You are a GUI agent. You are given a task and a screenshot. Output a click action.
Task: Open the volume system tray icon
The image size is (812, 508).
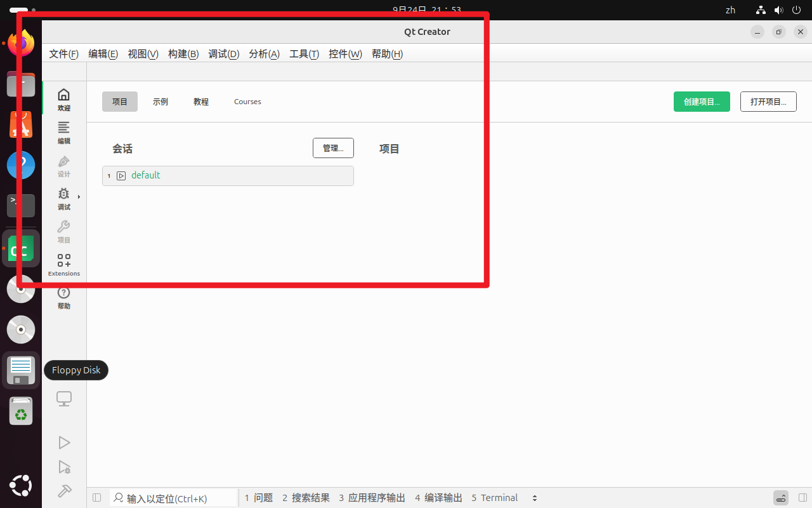pos(779,10)
